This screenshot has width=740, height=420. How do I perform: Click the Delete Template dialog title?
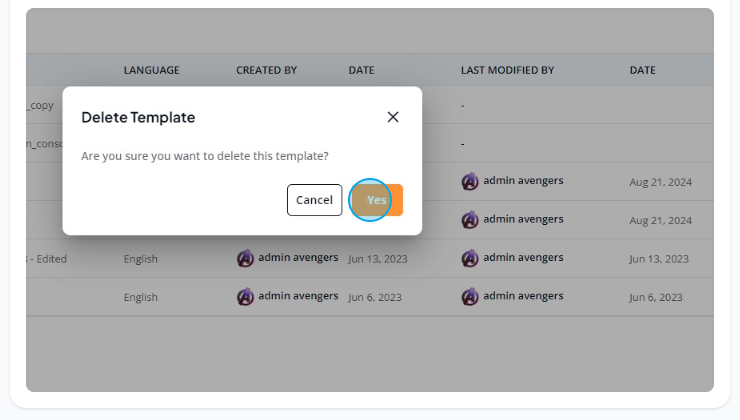pyautogui.click(x=138, y=117)
